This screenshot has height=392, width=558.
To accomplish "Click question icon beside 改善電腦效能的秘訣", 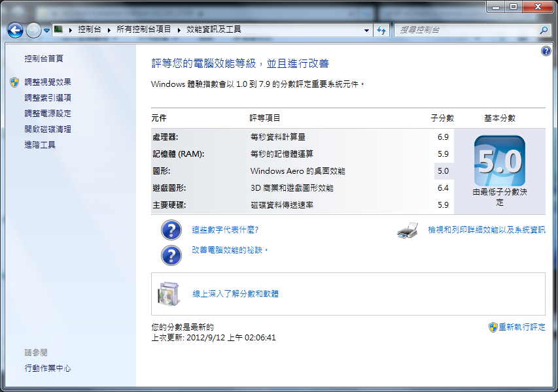I will [x=171, y=255].
